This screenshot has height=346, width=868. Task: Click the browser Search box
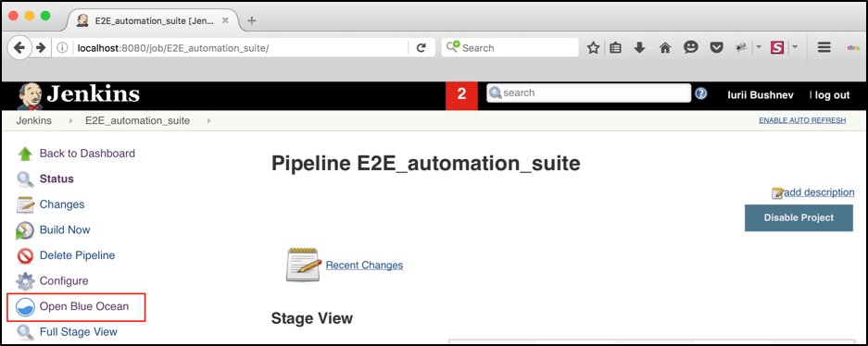pos(509,48)
